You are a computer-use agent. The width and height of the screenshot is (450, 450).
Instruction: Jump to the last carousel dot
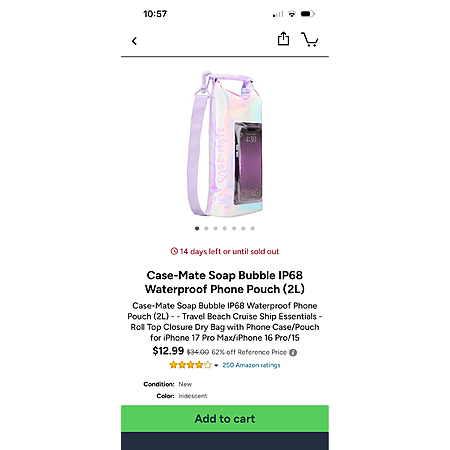point(253,228)
